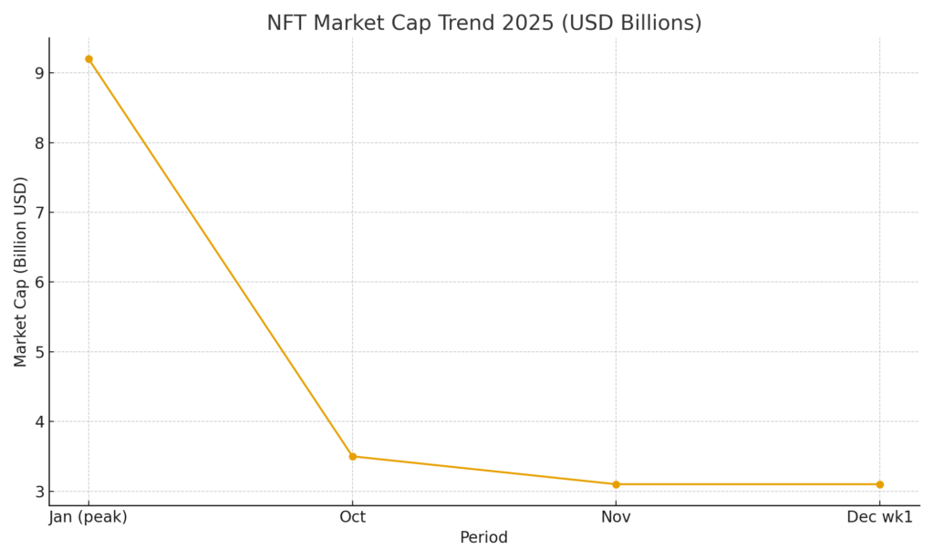Click the 'Period' x-axis label
The height and width of the screenshot is (560, 934).
point(483,538)
